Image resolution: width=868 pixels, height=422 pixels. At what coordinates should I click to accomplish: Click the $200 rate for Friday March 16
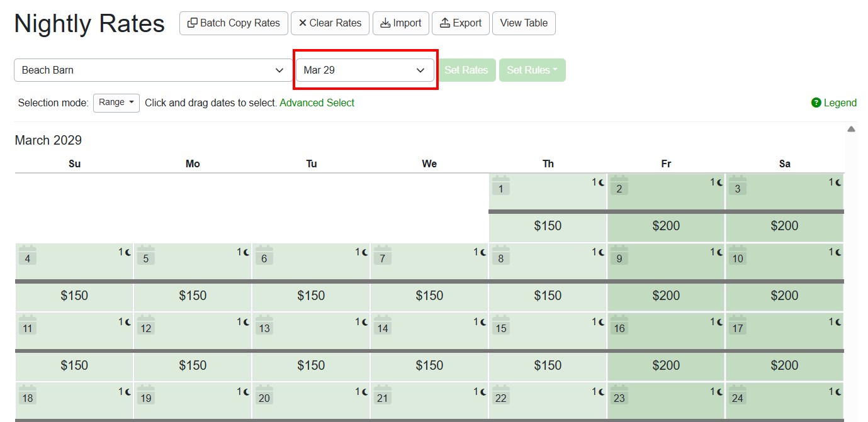[x=666, y=365]
